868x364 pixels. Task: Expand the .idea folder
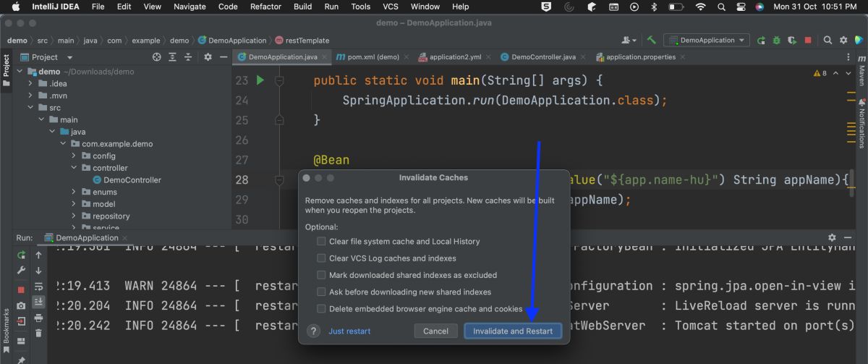[31, 84]
